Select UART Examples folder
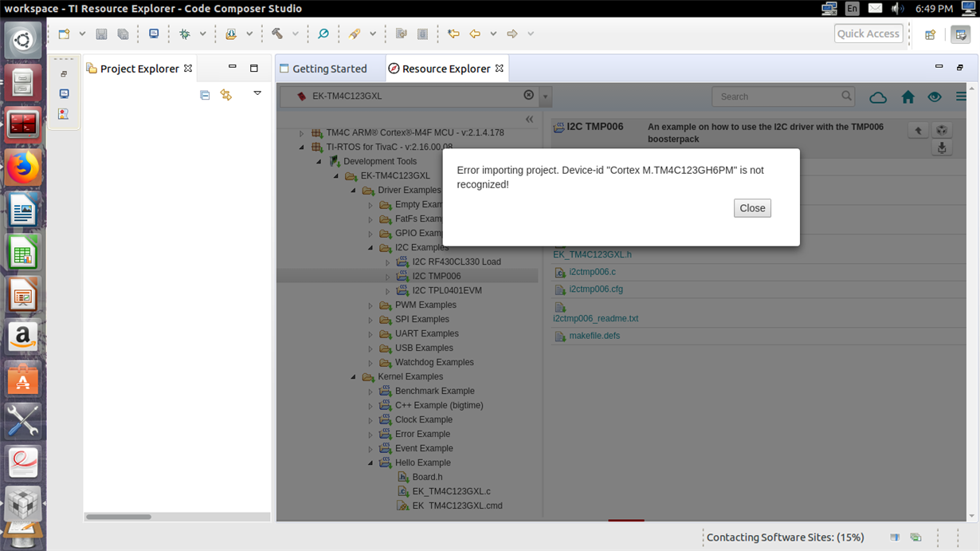This screenshot has height=551, width=980. click(427, 333)
